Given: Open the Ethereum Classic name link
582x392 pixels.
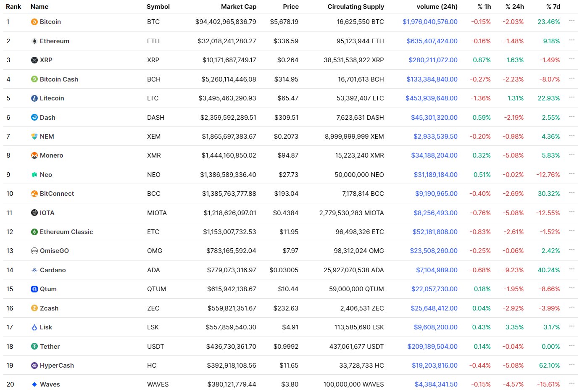Looking at the screenshot, I should (x=66, y=232).
